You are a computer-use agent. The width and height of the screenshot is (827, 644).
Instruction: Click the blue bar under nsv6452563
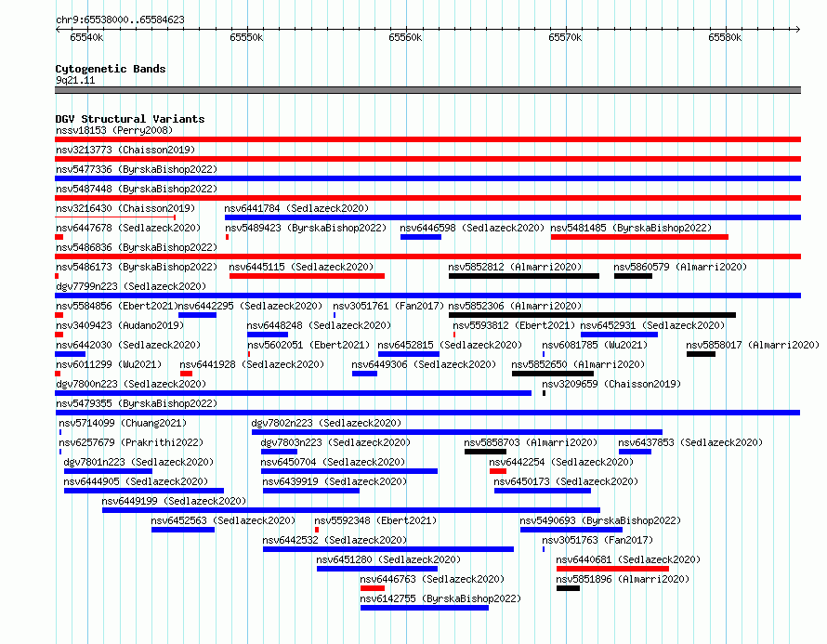pos(183,530)
